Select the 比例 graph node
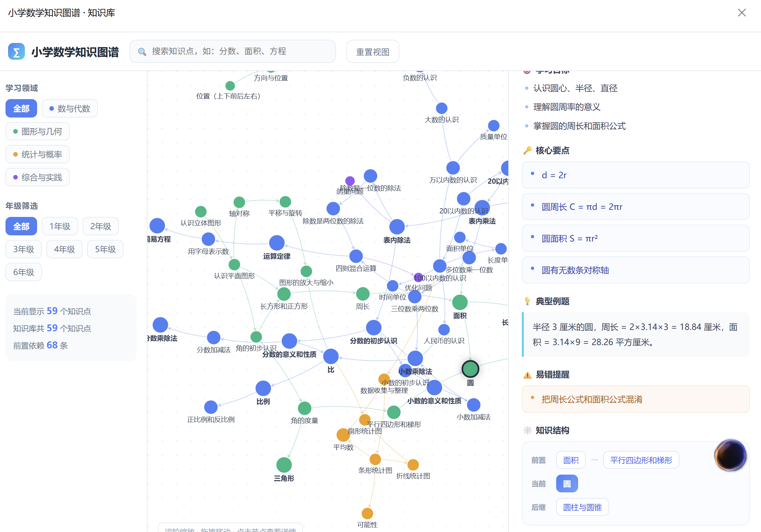The width and height of the screenshot is (761, 532). (x=263, y=388)
